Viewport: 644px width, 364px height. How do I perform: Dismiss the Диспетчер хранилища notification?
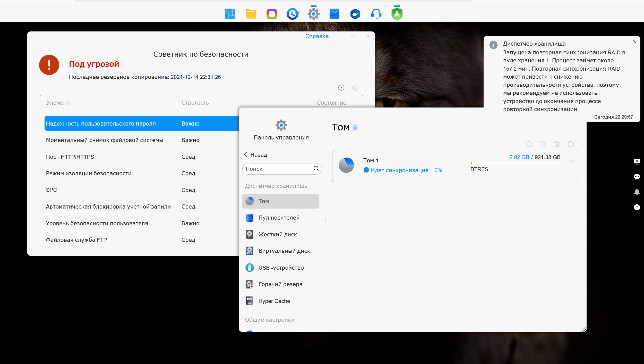(x=634, y=42)
